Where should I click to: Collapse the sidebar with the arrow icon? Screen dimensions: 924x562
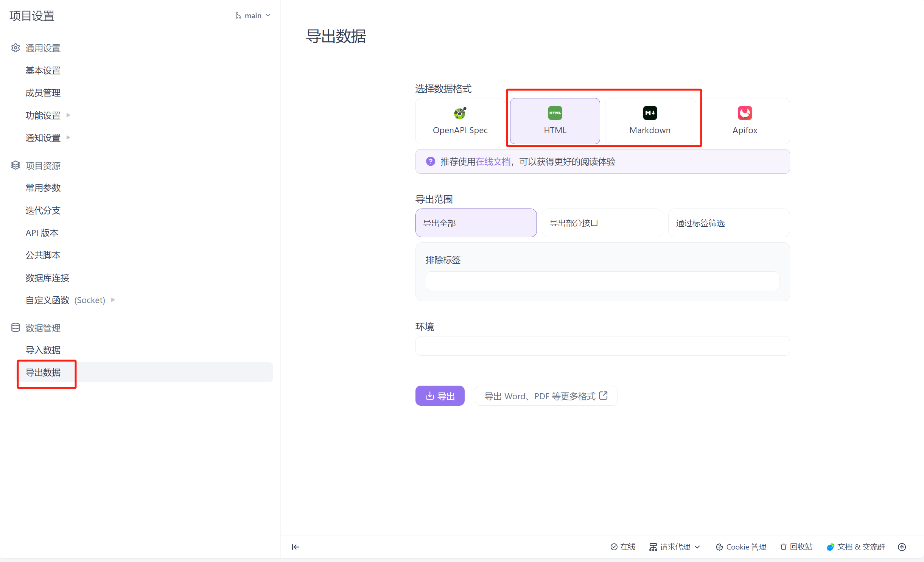click(x=296, y=547)
